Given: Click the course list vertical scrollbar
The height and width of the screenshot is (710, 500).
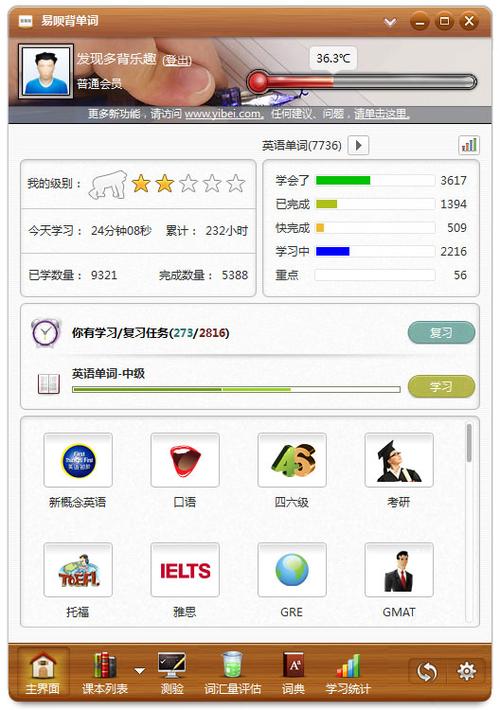Looking at the screenshot, I should click(469, 443).
